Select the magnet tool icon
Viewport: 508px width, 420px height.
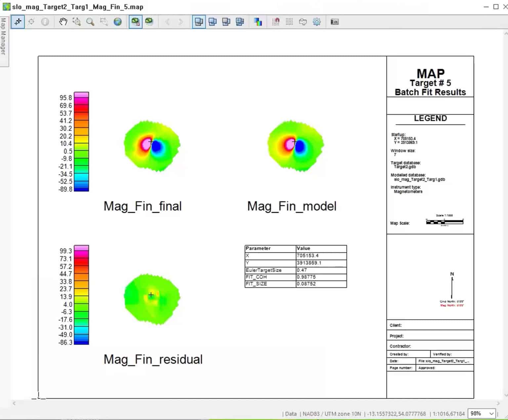click(275, 21)
